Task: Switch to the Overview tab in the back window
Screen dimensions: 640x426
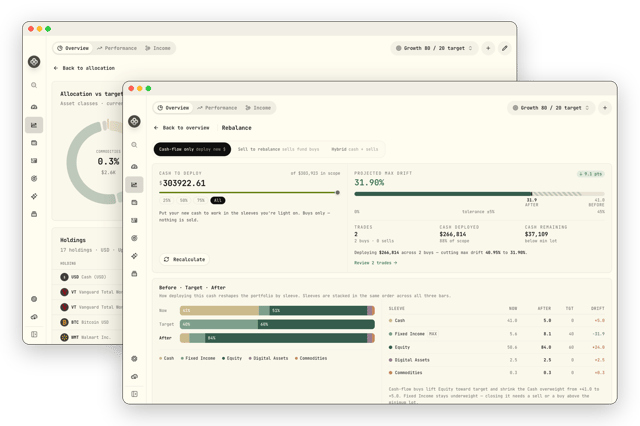Action: (x=73, y=48)
